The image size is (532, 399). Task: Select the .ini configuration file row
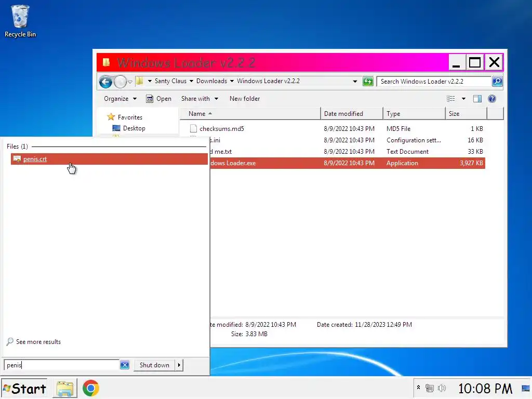click(348, 140)
